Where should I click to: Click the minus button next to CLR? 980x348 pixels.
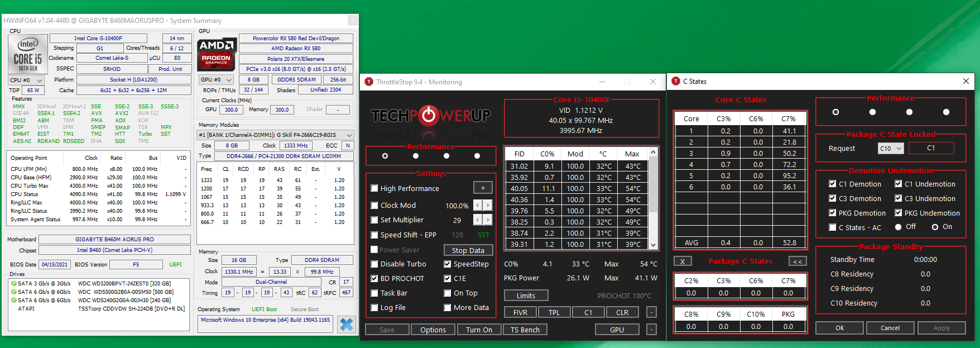point(651,312)
